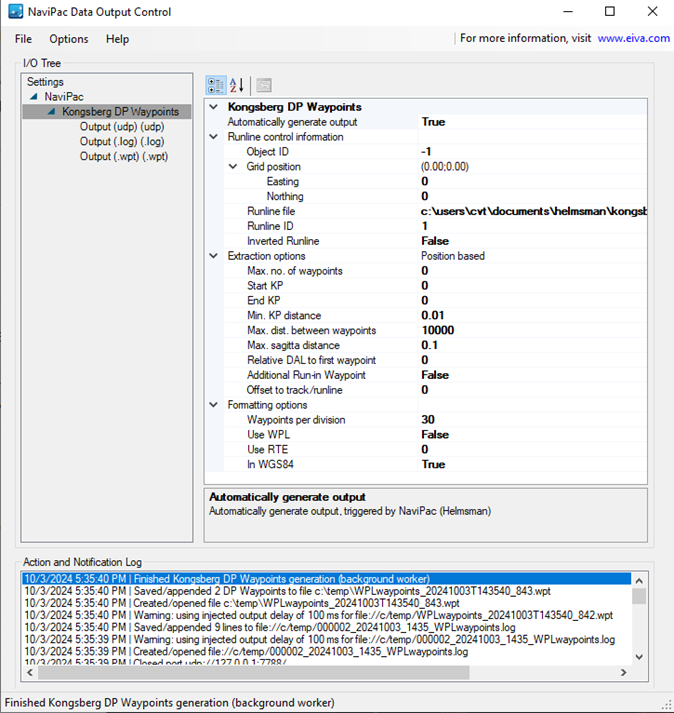674x713 pixels.
Task: Click log scrollbar down arrow
Action: [x=639, y=657]
